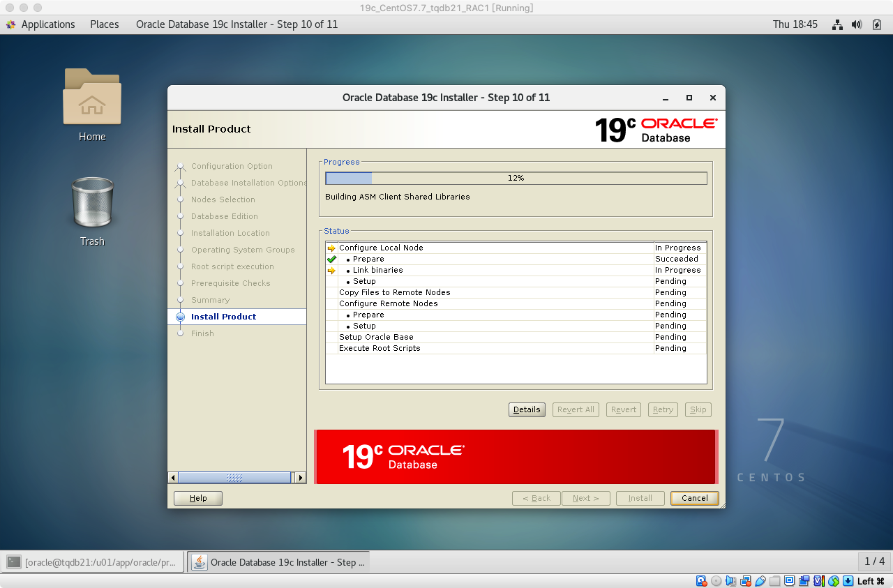Click the clock showing Thu 18:45
Image resolution: width=893 pixels, height=588 pixels.
(795, 24)
